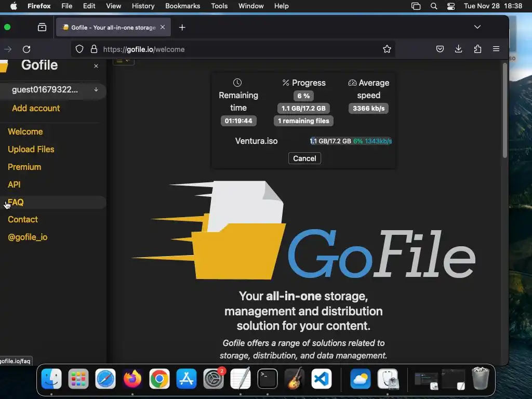Open TextEdit from the dock
The image size is (532, 399).
[x=240, y=379]
